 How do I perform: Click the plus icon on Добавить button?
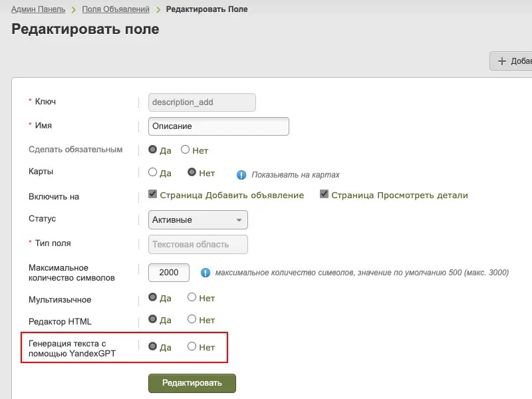pos(502,62)
